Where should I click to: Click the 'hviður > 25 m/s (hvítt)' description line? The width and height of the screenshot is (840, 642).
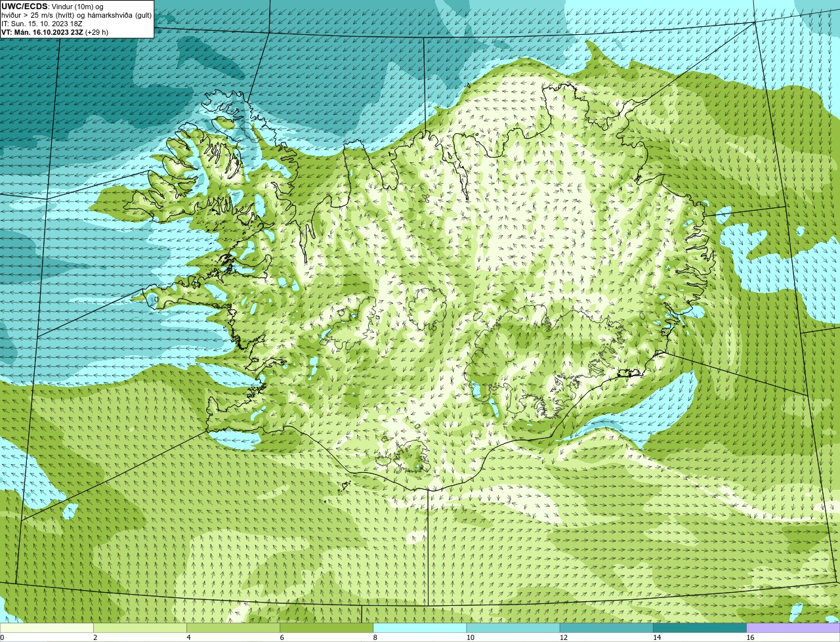pos(77,15)
